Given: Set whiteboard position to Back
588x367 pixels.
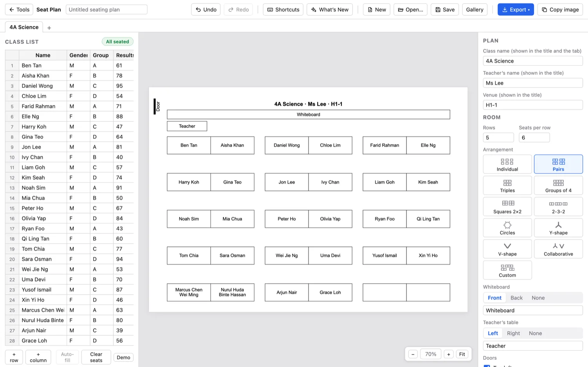Looking at the screenshot, I should click(x=516, y=298).
